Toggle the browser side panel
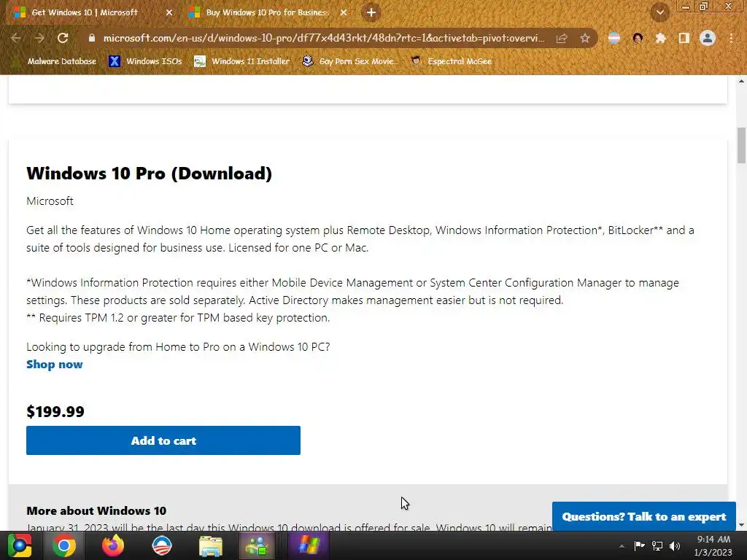The height and width of the screenshot is (560, 747). tap(684, 38)
